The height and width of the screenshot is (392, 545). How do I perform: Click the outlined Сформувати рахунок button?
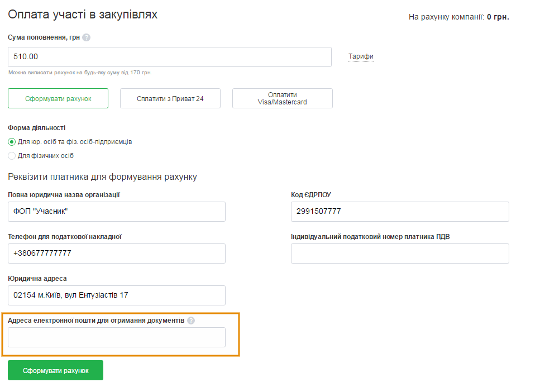click(x=58, y=98)
